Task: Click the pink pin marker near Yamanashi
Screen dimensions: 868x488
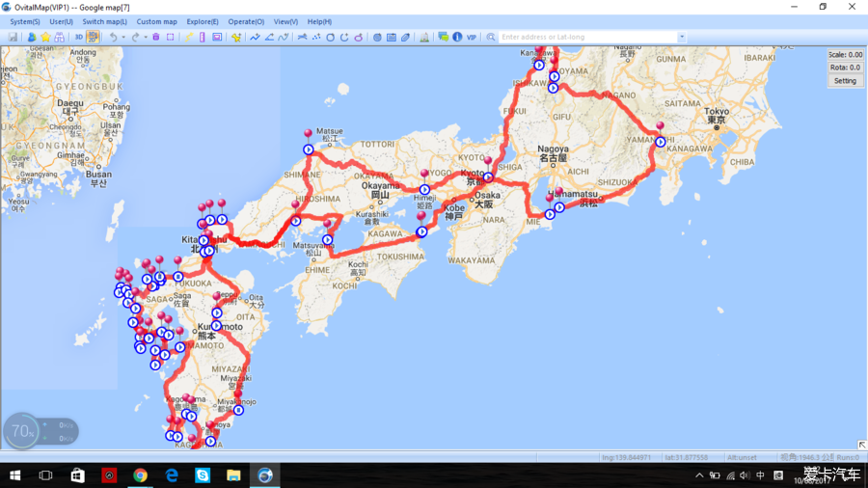Action: [660, 127]
